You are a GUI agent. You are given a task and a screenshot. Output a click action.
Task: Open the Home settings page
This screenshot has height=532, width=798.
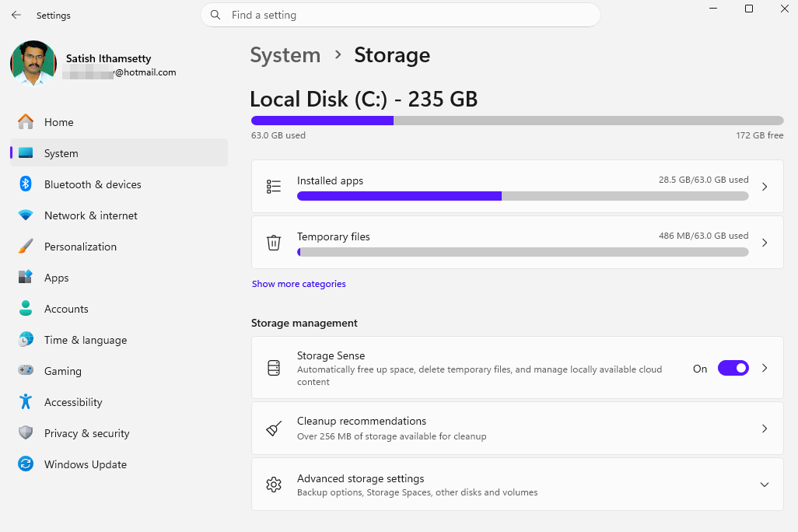point(119,121)
